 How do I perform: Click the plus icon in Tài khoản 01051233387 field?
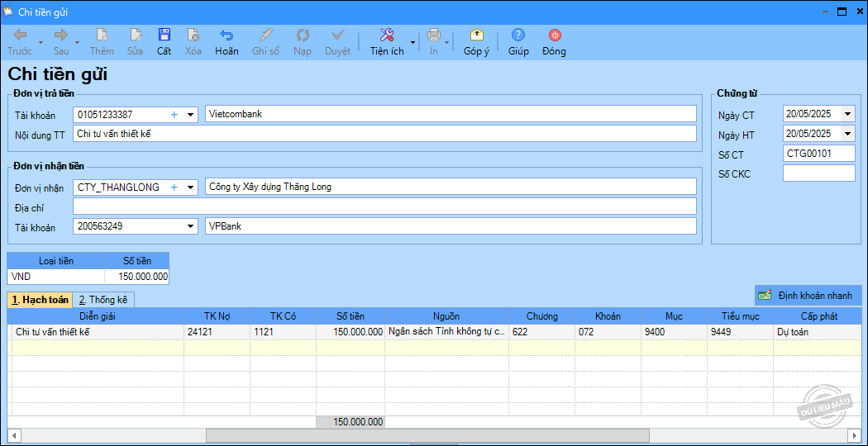click(174, 115)
